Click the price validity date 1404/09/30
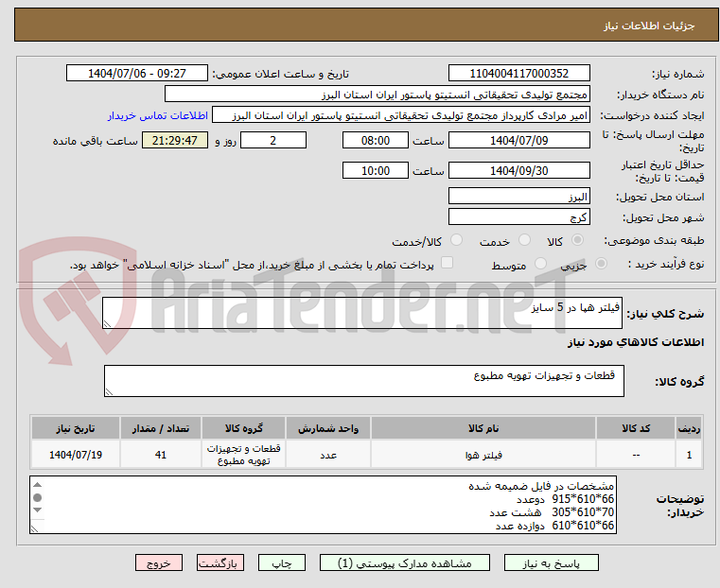This screenshot has width=720, height=588. [518, 170]
